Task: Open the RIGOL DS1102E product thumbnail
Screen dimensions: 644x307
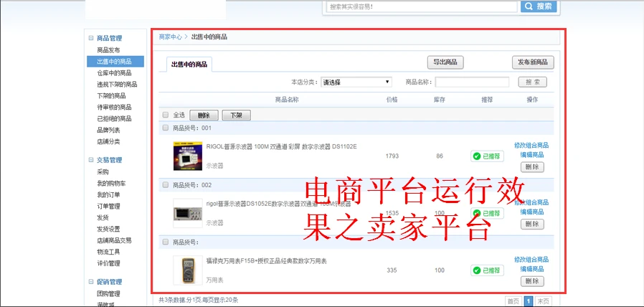Action: click(188, 156)
